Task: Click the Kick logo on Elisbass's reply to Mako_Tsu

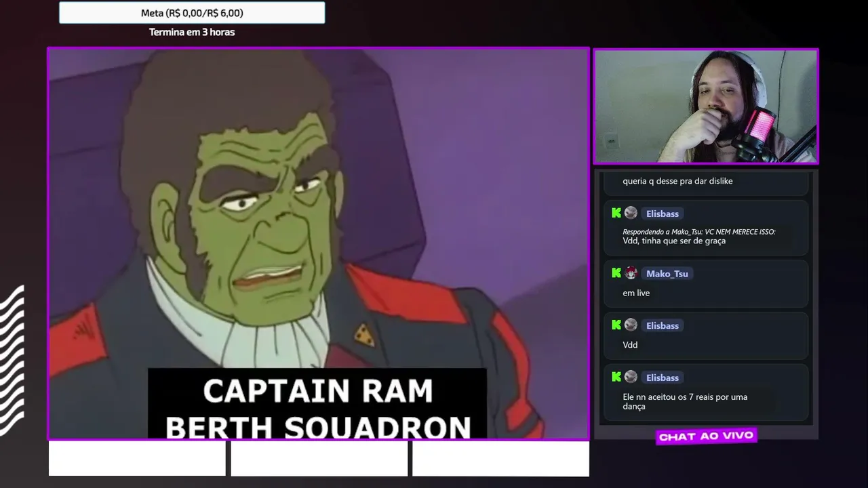Action: (x=616, y=213)
